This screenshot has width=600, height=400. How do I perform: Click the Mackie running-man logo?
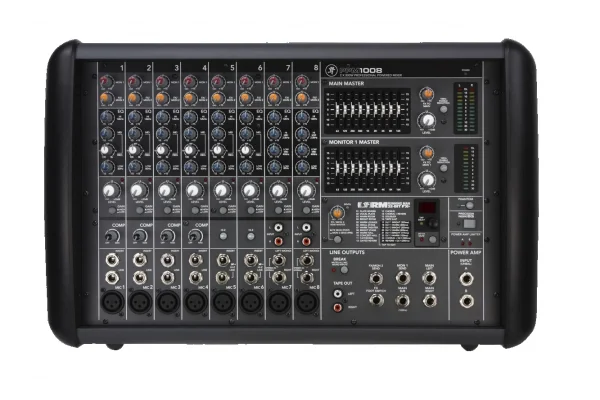point(331,70)
